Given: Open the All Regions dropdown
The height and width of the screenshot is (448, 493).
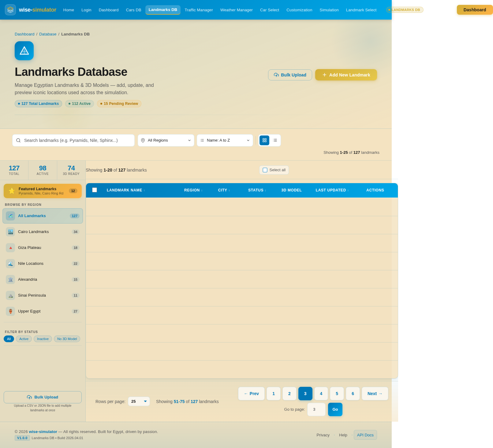Looking at the screenshot, I should click(166, 140).
